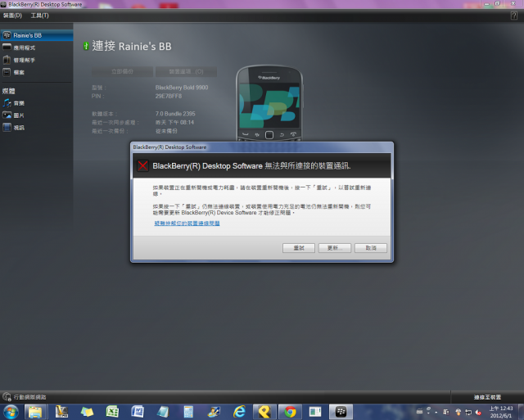Viewport: 524px width, 420px height.
Task: Click the red X error icon
Action: click(x=142, y=165)
